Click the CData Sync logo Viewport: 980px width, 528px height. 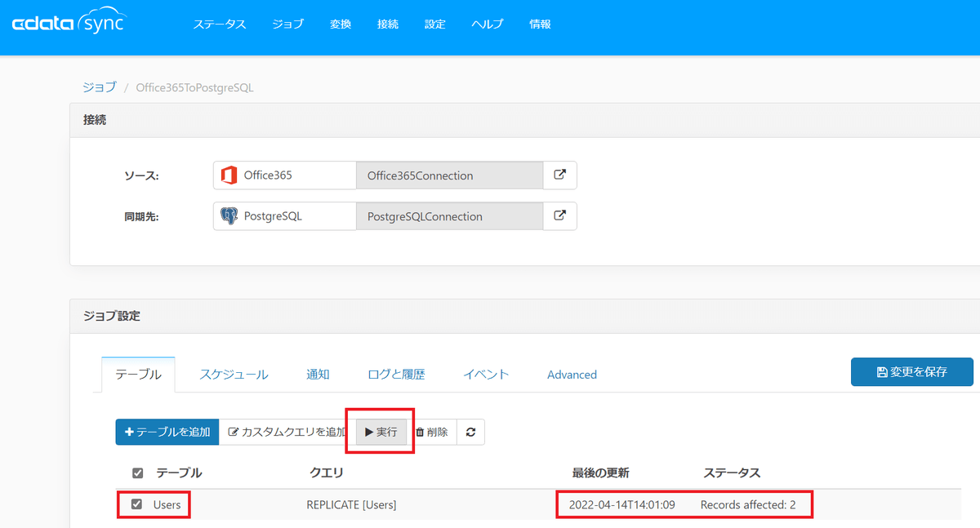tap(67, 24)
